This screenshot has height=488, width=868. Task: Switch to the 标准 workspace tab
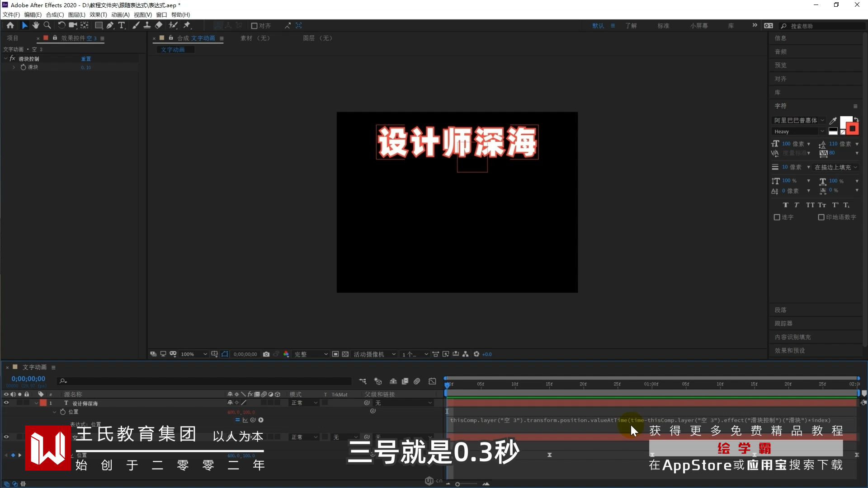[x=663, y=26]
